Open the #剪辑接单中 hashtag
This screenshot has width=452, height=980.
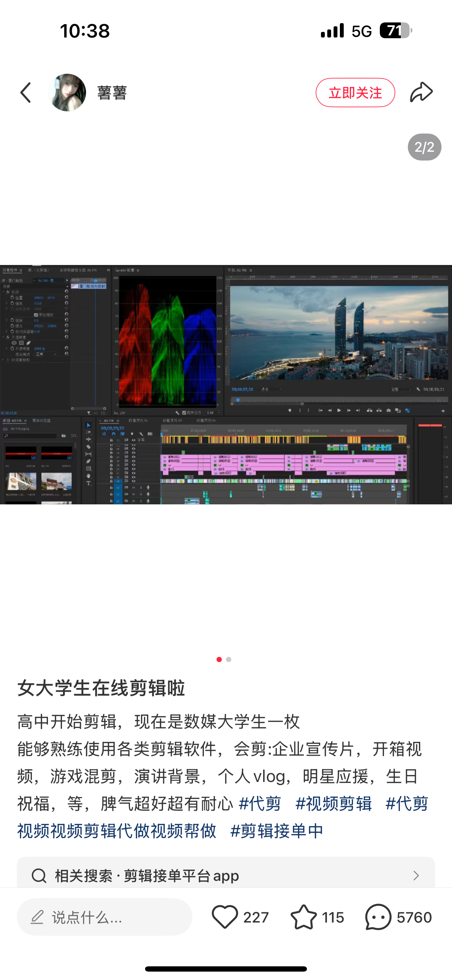276,831
